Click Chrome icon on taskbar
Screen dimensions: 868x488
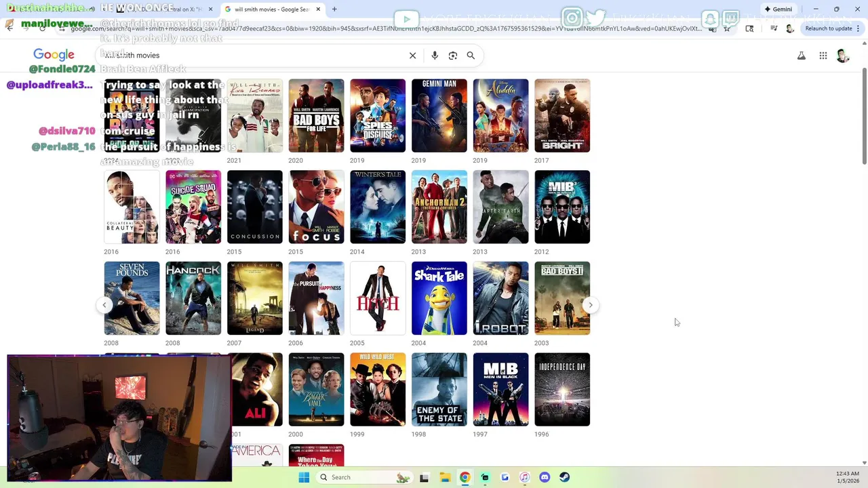click(x=465, y=477)
